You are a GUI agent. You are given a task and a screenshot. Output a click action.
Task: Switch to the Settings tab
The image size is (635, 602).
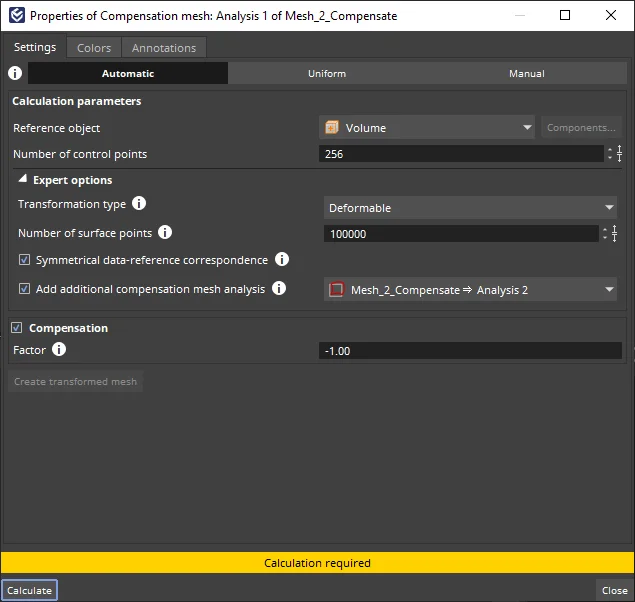(x=35, y=47)
